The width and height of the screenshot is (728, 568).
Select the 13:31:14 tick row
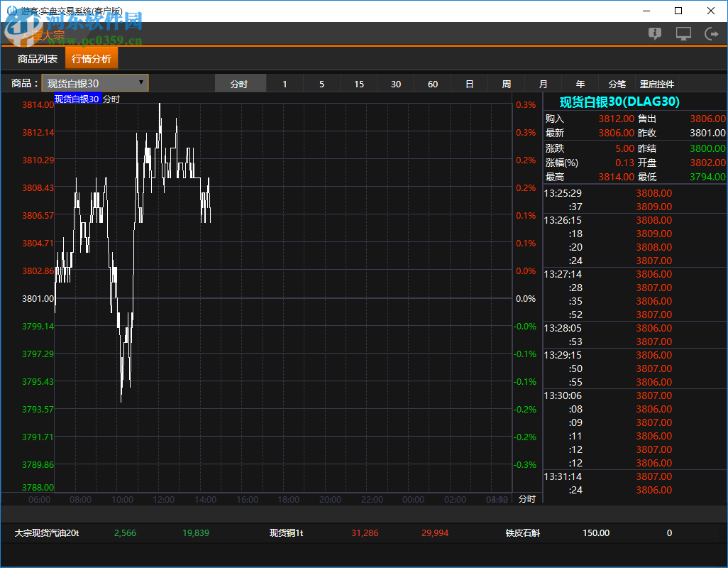click(x=634, y=476)
